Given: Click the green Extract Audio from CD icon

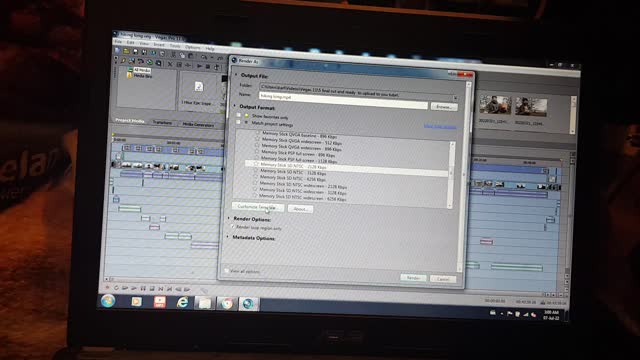Looking at the screenshot, I should 149,62.
